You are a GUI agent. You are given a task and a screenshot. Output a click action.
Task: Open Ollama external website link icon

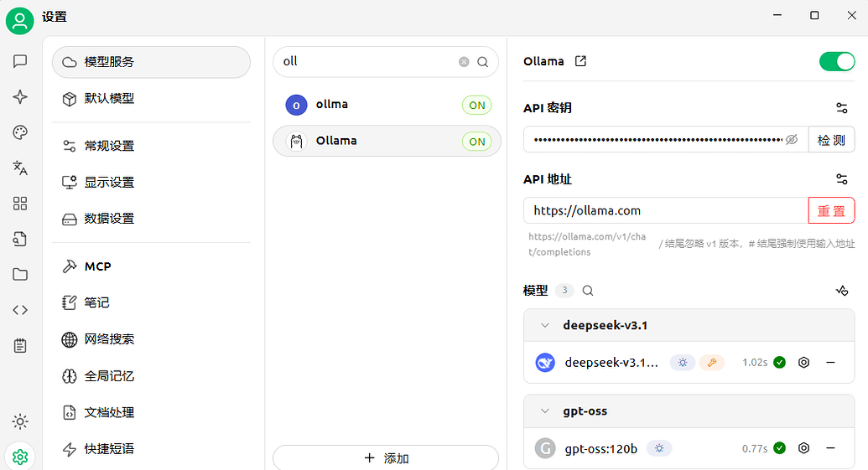(x=580, y=61)
